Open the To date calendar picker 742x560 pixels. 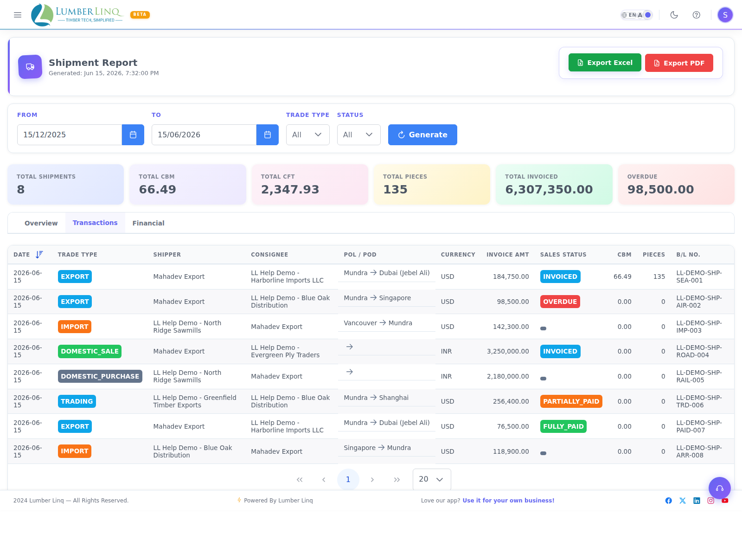coord(268,135)
